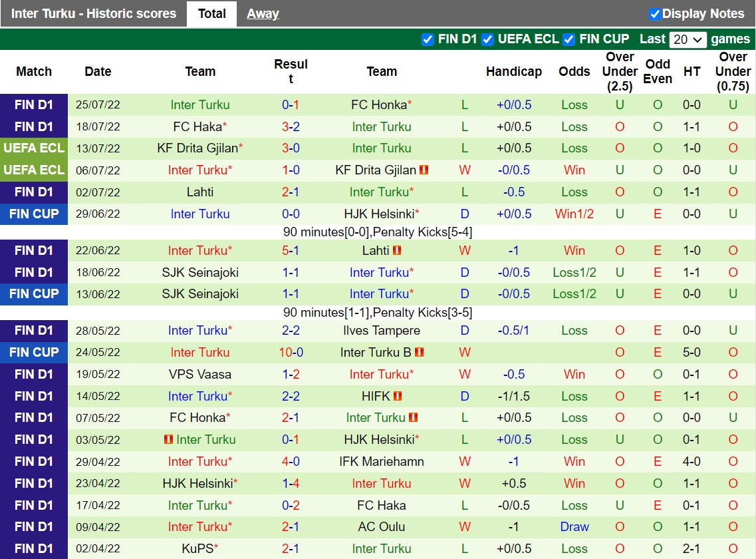Viewport: 756px width, 559px height.
Task: Click the +0.5 handicap on 23/04/22
Action: coord(513,483)
